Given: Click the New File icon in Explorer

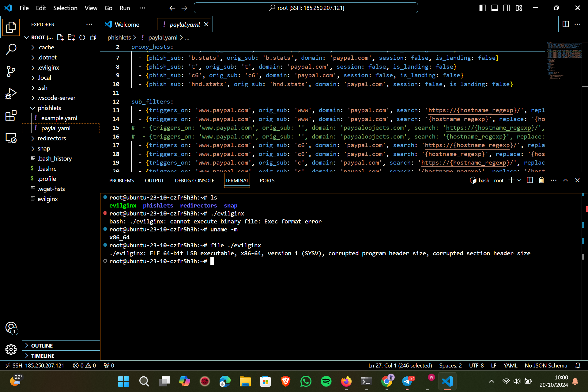Looking at the screenshot, I should [x=60, y=37].
